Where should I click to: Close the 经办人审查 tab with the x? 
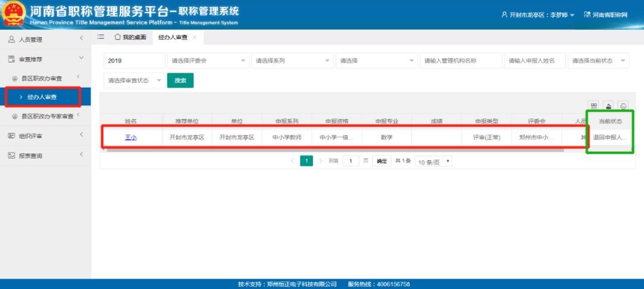pyautogui.click(x=194, y=38)
